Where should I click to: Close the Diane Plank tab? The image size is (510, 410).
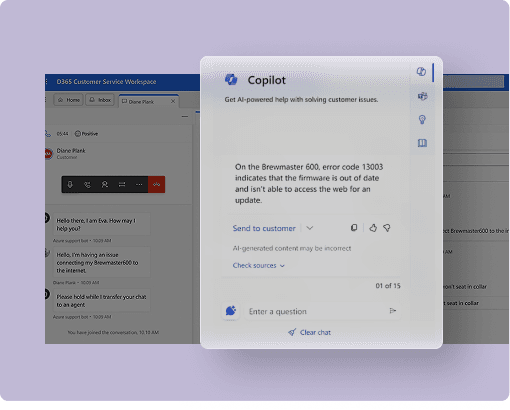point(173,101)
